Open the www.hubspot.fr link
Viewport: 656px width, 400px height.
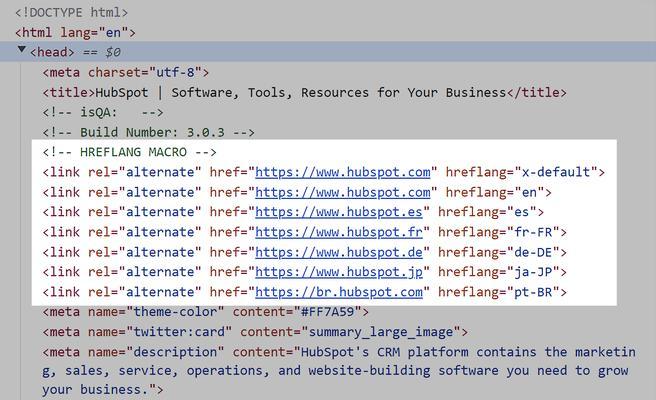pyautogui.click(x=339, y=232)
